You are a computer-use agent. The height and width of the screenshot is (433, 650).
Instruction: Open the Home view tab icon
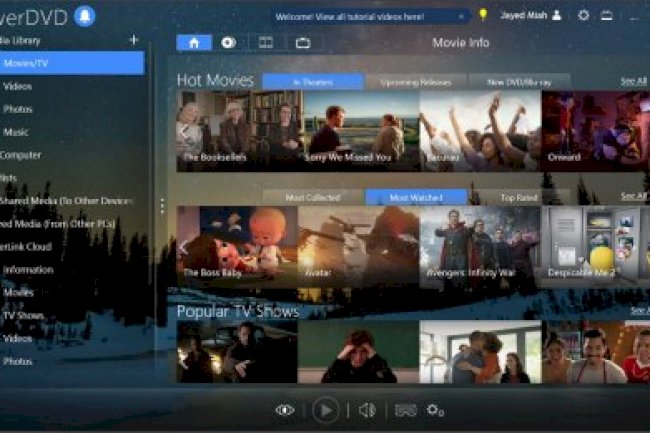coord(193,42)
